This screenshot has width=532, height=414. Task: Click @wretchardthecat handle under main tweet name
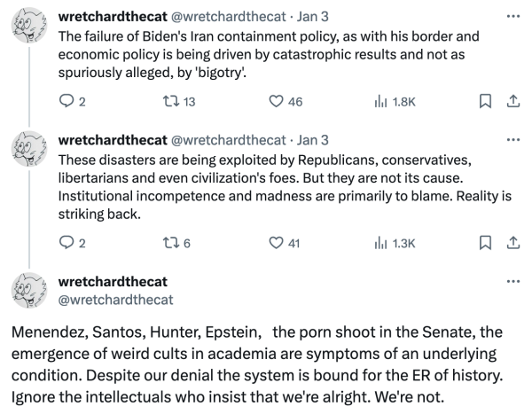(115, 300)
